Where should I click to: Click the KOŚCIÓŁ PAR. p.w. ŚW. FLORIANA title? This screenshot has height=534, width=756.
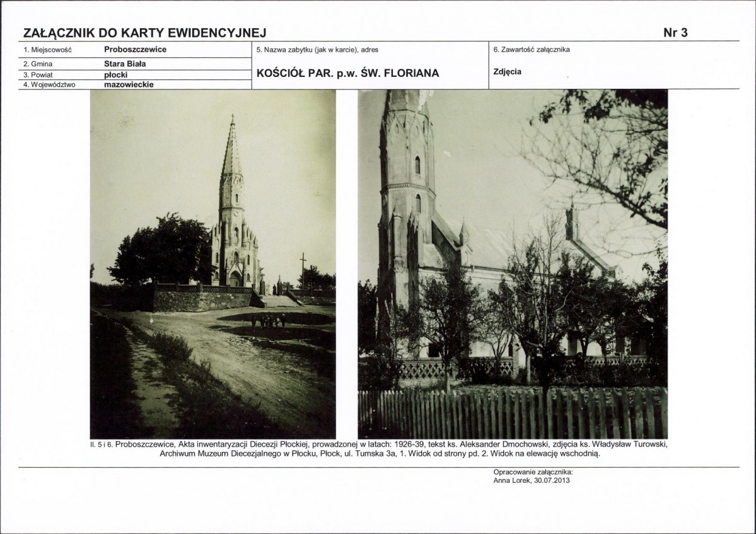347,73
